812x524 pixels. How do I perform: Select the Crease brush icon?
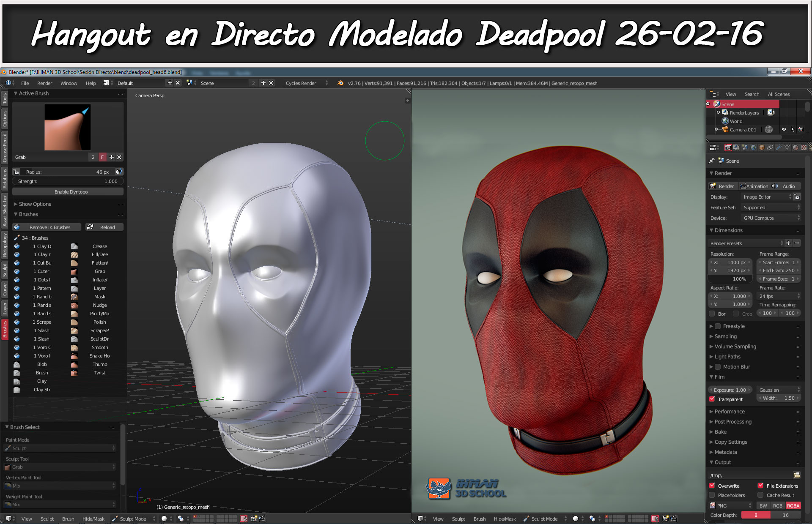[74, 246]
